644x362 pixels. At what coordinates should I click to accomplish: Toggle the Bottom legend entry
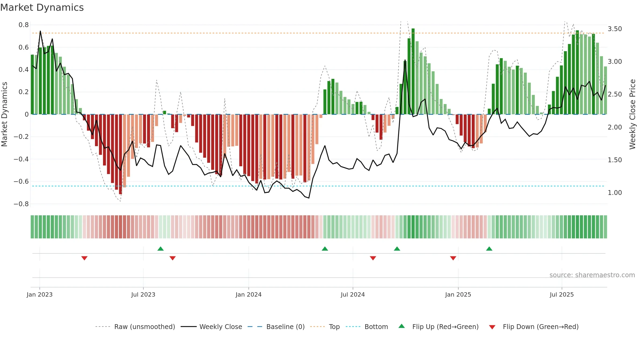[367, 327]
